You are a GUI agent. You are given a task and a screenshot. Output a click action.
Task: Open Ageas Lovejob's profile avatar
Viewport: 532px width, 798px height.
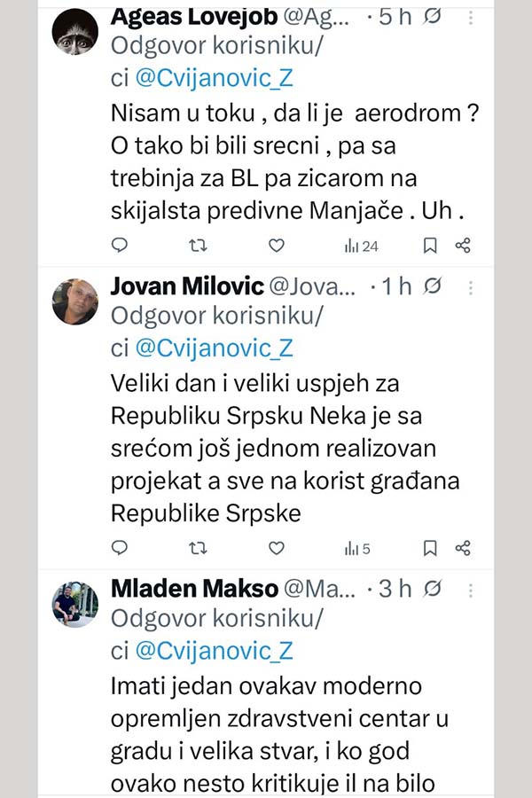(75, 32)
